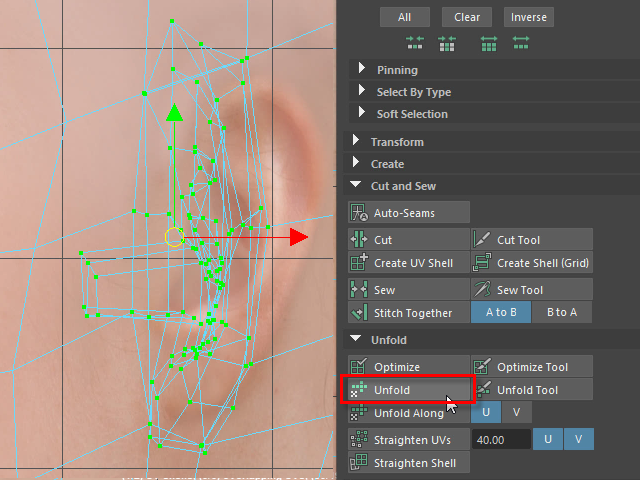640x480 pixels.
Task: Activate the Sew Tool icon
Action: pyautogui.click(x=482, y=290)
